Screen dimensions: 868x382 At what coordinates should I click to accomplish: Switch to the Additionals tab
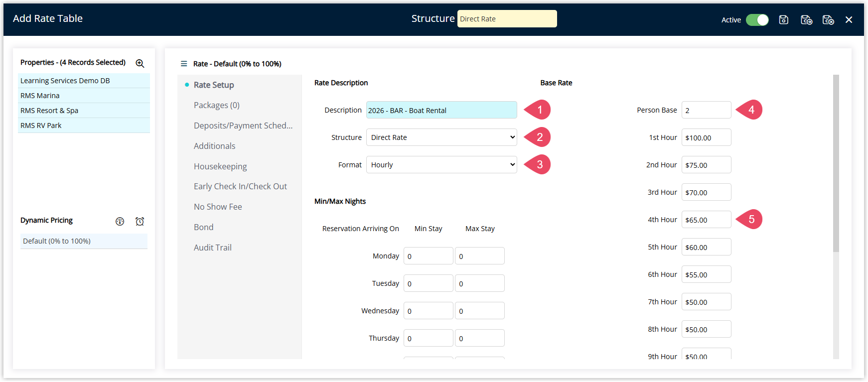click(214, 146)
